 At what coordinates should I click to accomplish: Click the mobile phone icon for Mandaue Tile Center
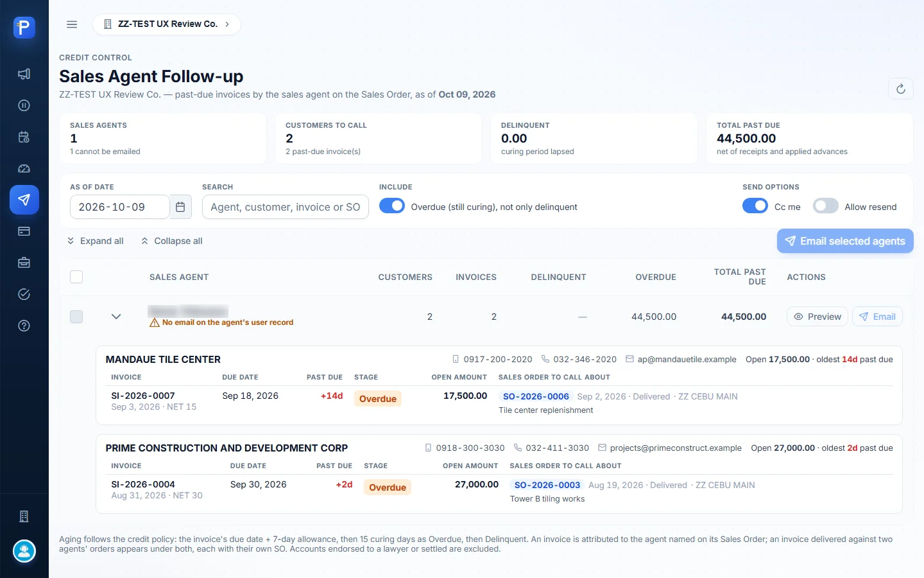(x=456, y=360)
